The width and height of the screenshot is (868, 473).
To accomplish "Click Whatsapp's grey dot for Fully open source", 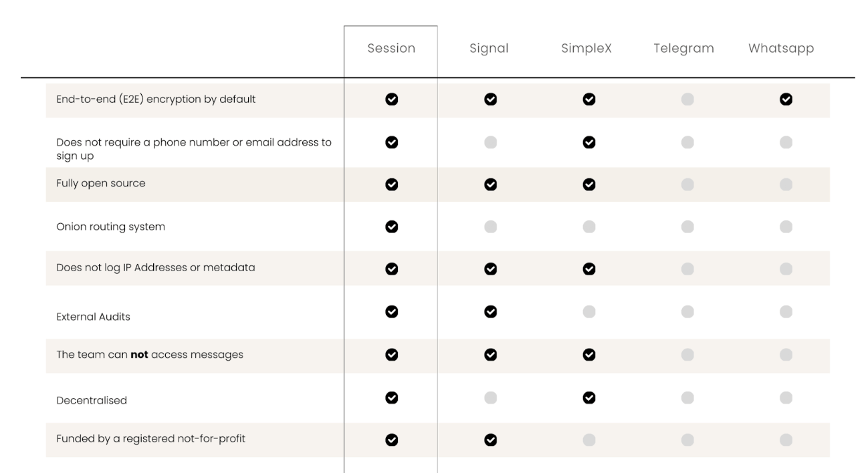I will [786, 184].
